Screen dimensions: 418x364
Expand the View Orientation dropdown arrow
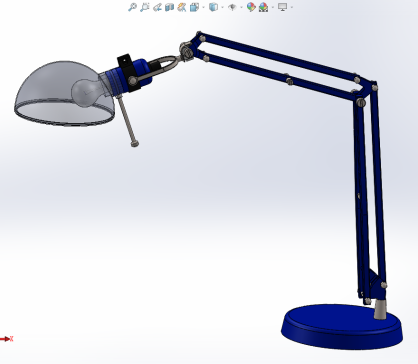click(203, 7)
